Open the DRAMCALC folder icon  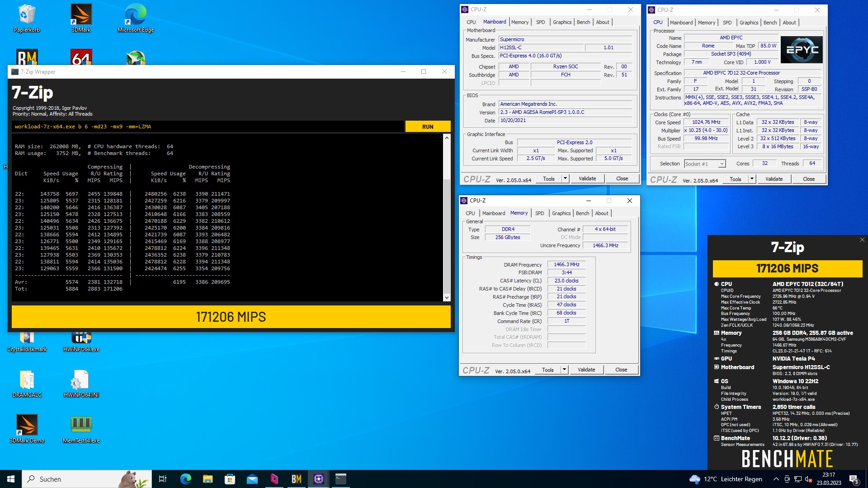(27, 383)
